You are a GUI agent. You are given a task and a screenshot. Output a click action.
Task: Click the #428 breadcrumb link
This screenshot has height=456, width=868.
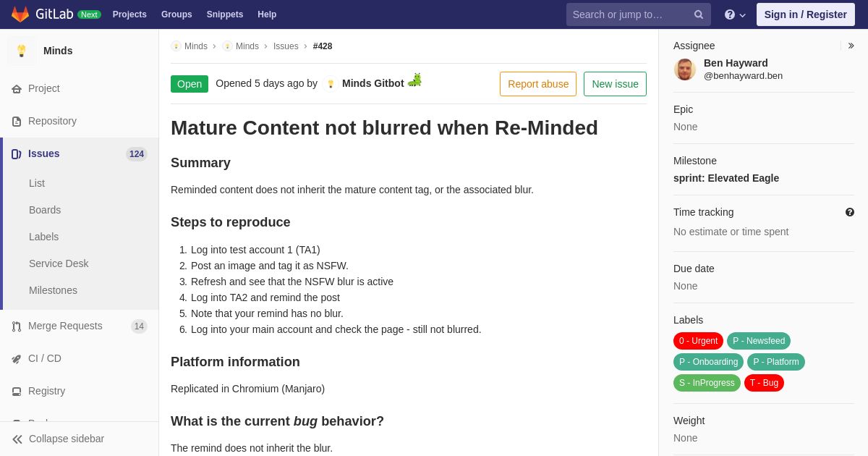[323, 46]
